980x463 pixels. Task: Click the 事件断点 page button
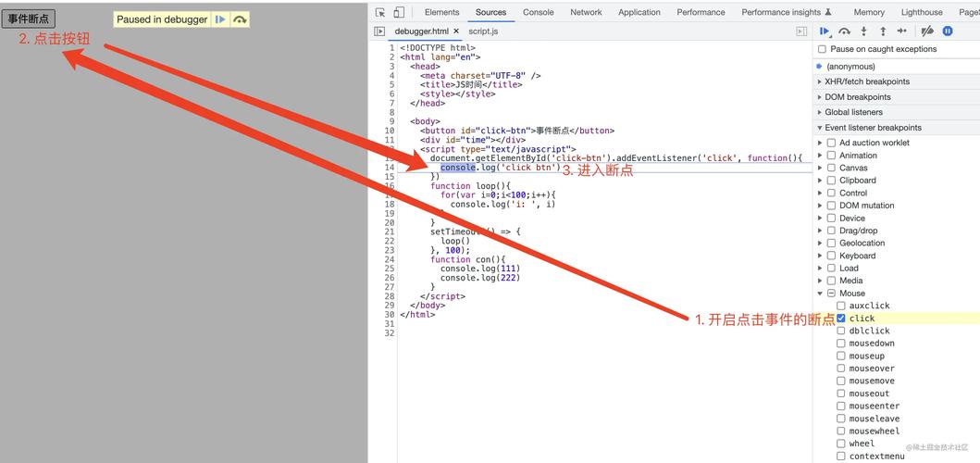pos(28,19)
